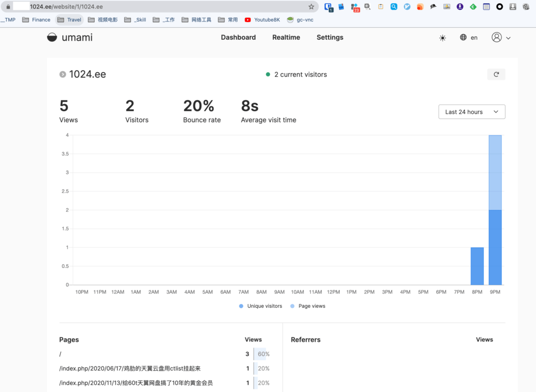536x392 pixels.
Task: Click the 'Pages' table heading
Action: 69,340
